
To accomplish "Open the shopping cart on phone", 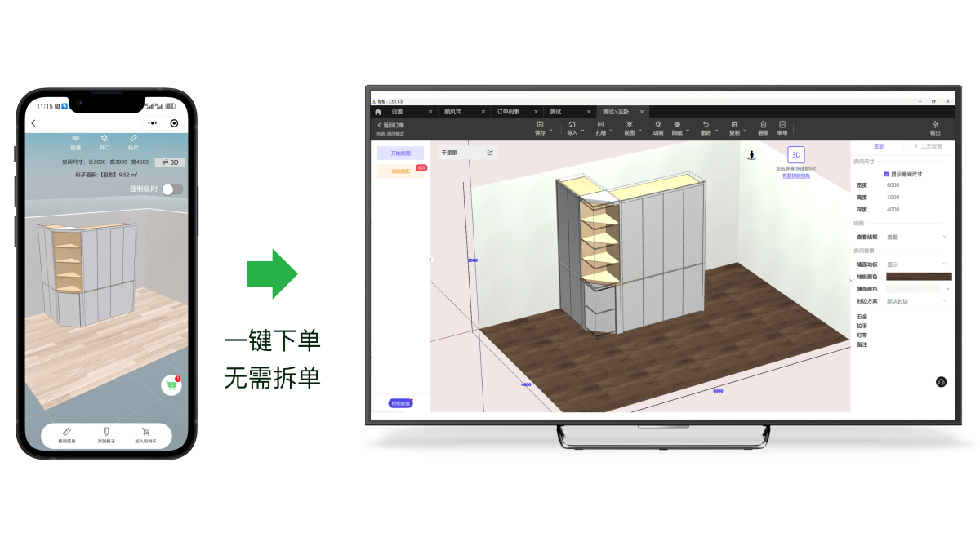I will [x=171, y=386].
